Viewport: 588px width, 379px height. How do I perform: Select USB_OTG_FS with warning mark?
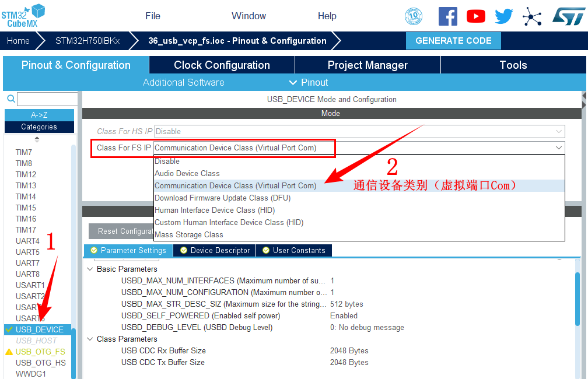click(x=40, y=352)
